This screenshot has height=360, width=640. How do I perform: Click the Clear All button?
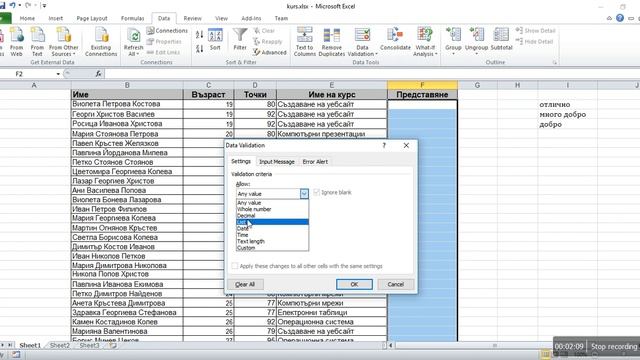245,284
